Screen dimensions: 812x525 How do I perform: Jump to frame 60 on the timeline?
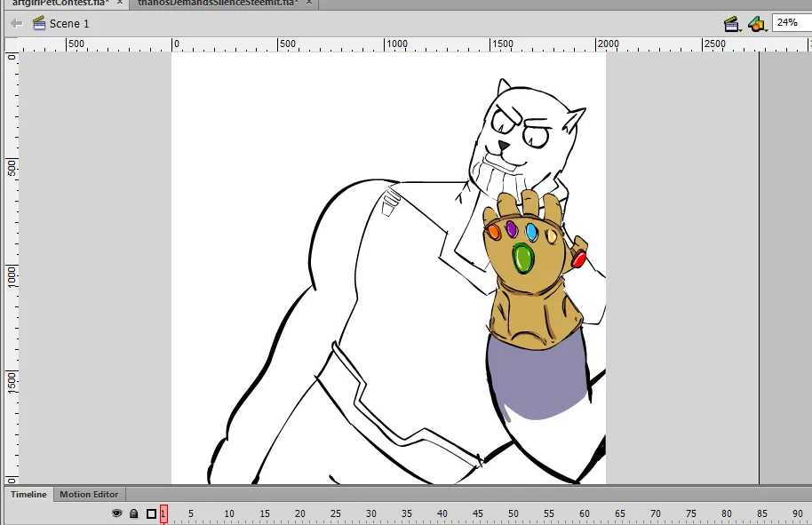point(585,513)
